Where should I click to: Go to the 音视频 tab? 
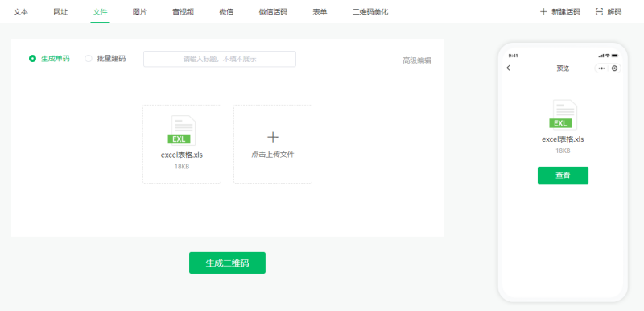184,12
